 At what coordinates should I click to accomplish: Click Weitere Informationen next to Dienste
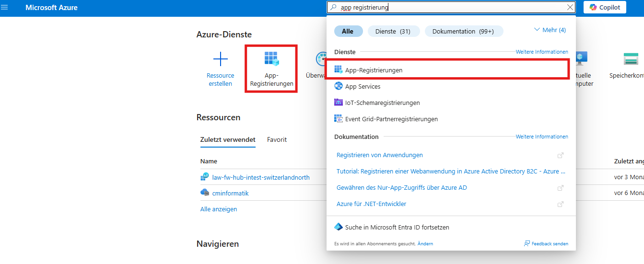coord(542,52)
